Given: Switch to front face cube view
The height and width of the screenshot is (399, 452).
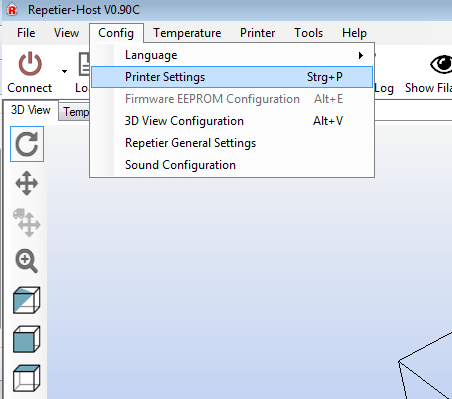Looking at the screenshot, I should pos(27,339).
